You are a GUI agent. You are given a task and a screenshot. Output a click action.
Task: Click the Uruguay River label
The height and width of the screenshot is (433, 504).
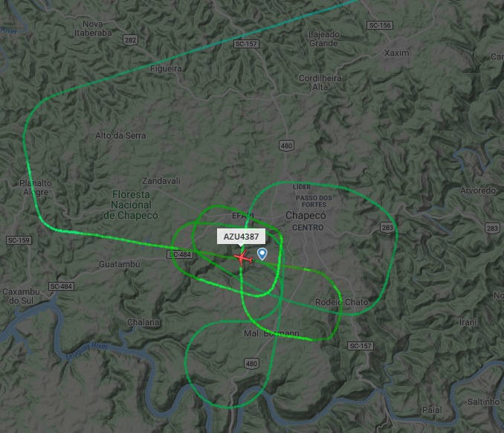point(87,351)
